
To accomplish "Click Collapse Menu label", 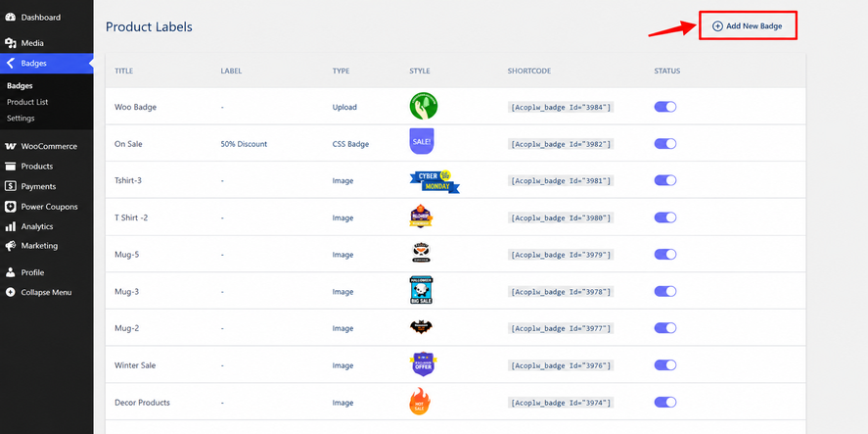I will coord(47,292).
